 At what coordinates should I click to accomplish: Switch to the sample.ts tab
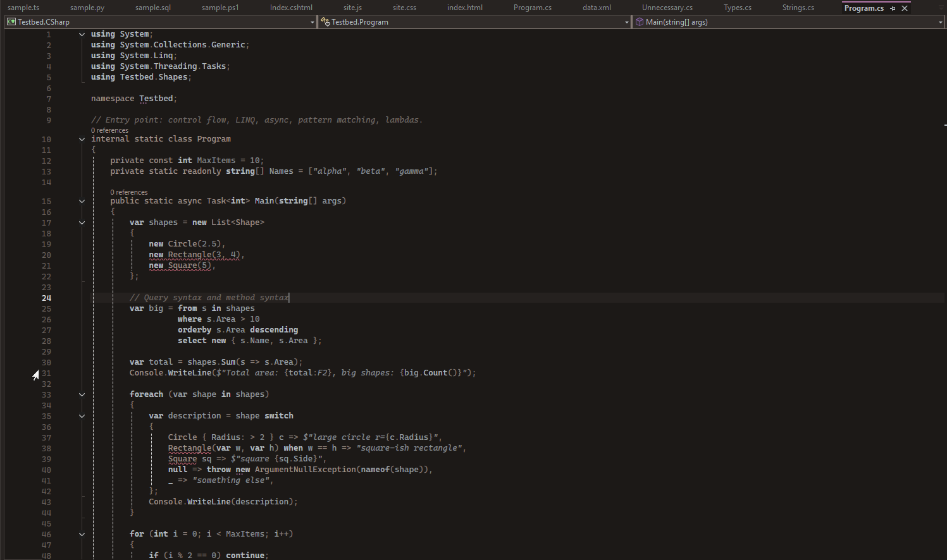coord(23,8)
